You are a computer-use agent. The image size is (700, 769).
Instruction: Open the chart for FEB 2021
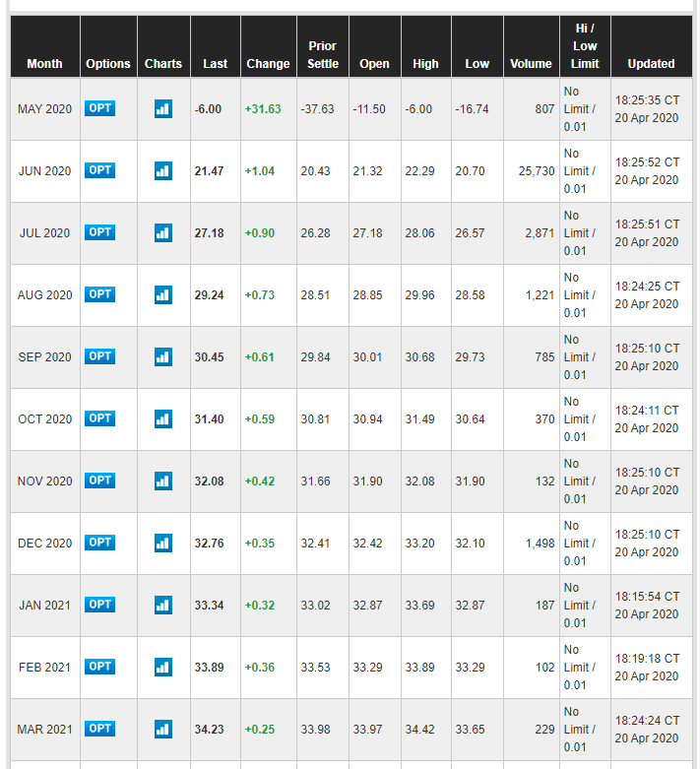pos(163,668)
